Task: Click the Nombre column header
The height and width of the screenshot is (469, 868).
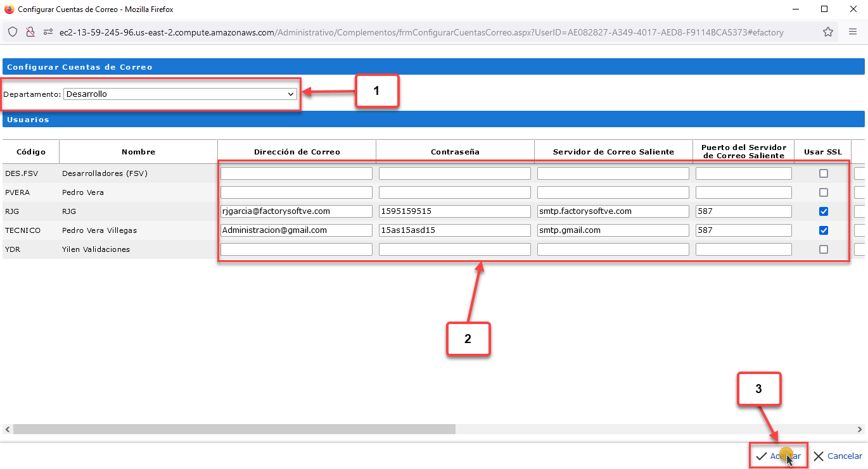Action: click(138, 152)
